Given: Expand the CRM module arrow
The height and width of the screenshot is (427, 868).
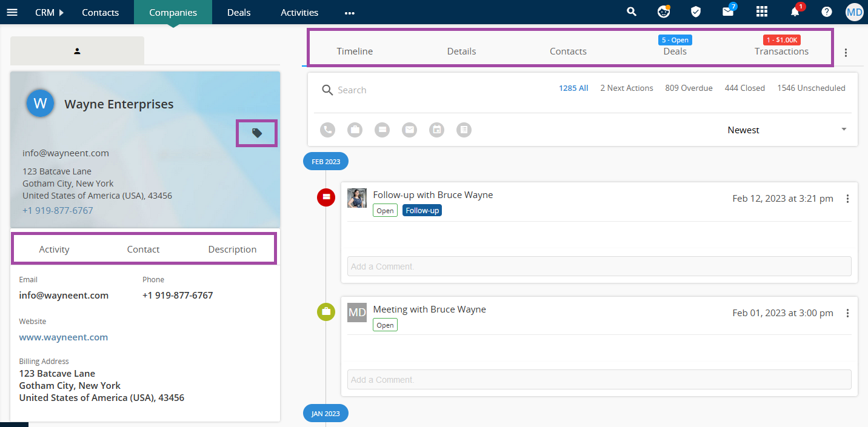Looking at the screenshot, I should tap(61, 12).
